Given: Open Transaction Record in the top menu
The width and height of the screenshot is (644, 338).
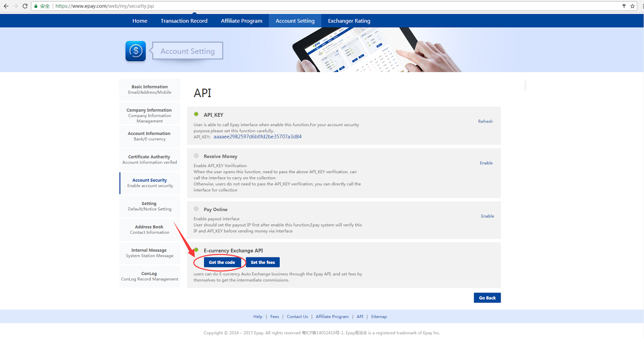Looking at the screenshot, I should coord(184,21).
